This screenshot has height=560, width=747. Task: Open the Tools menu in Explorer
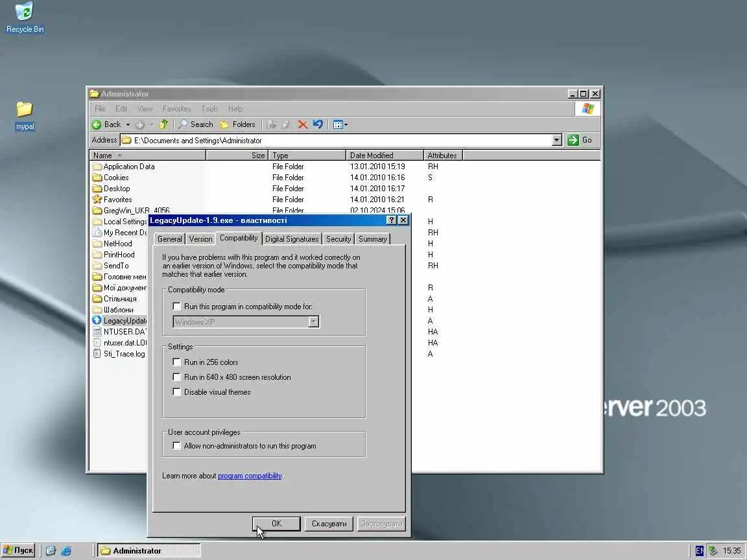pyautogui.click(x=209, y=109)
